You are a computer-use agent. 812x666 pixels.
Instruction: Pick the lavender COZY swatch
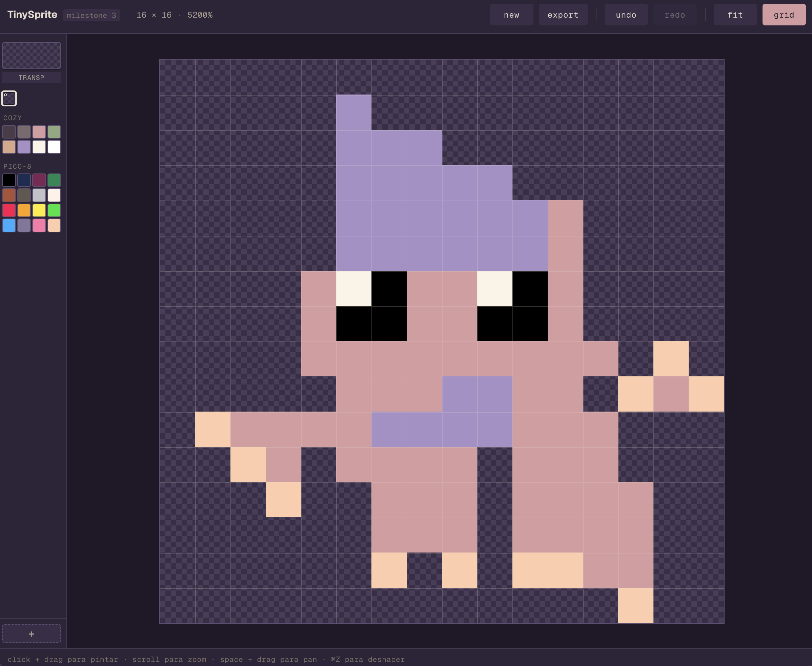pos(24,147)
